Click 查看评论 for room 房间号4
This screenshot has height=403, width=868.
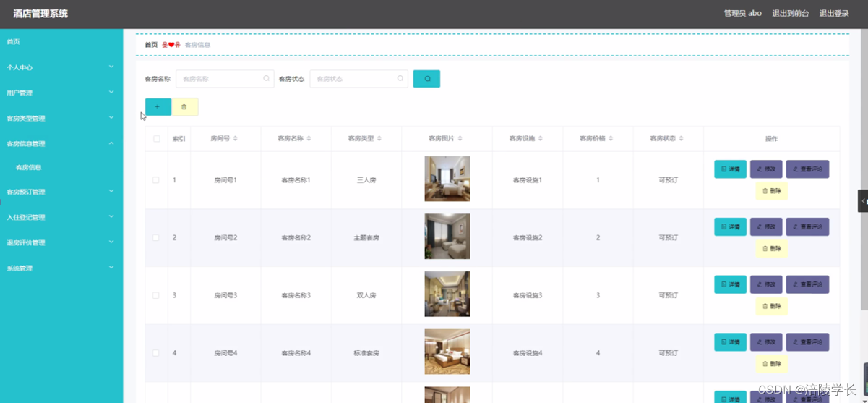[807, 342]
